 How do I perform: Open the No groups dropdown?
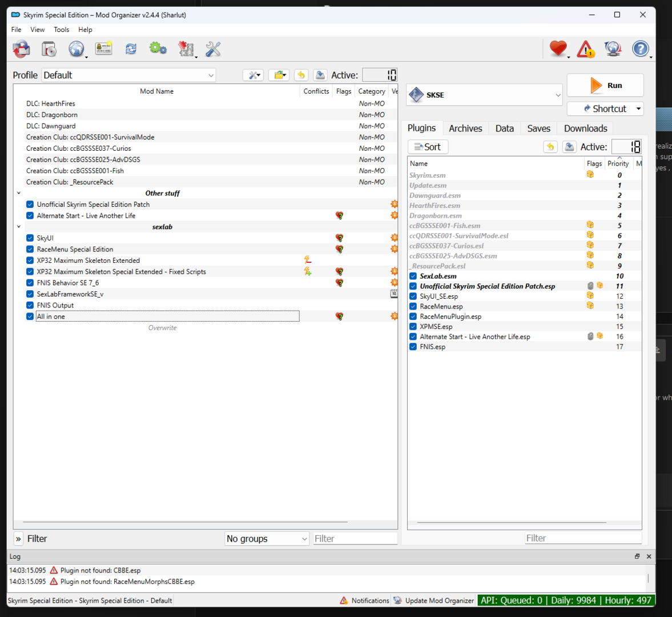tap(267, 539)
